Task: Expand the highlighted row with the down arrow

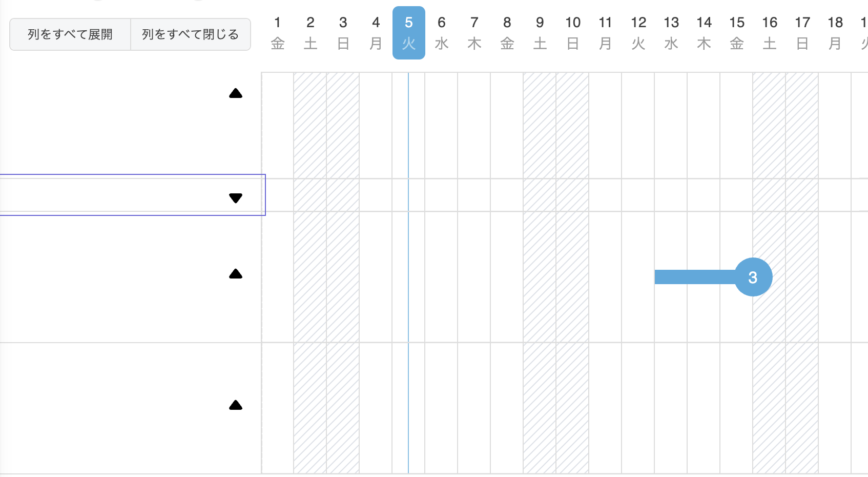Action: pyautogui.click(x=236, y=198)
